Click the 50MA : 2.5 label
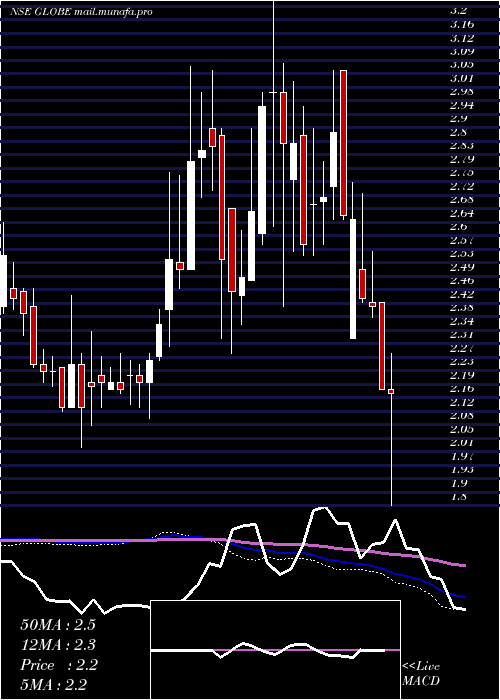The height and width of the screenshot is (700, 500). coord(58,625)
